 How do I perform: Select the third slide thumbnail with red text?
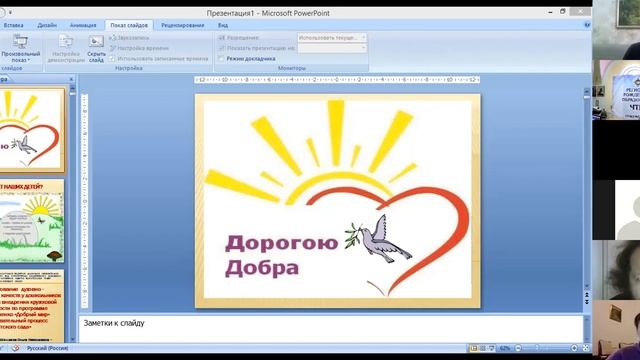click(x=32, y=305)
